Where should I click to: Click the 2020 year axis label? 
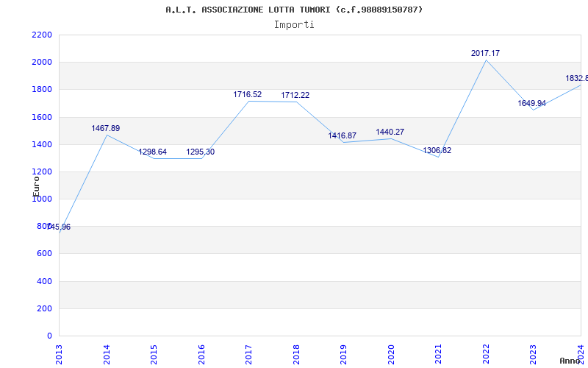(x=391, y=355)
